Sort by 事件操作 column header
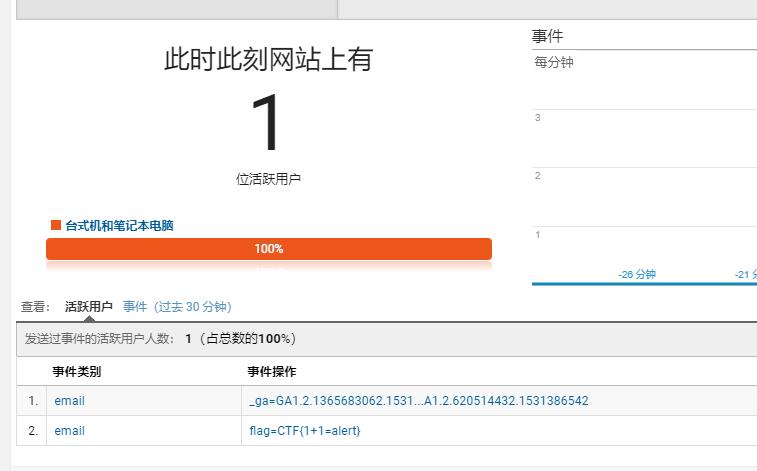This screenshot has width=757, height=471. pos(272,372)
